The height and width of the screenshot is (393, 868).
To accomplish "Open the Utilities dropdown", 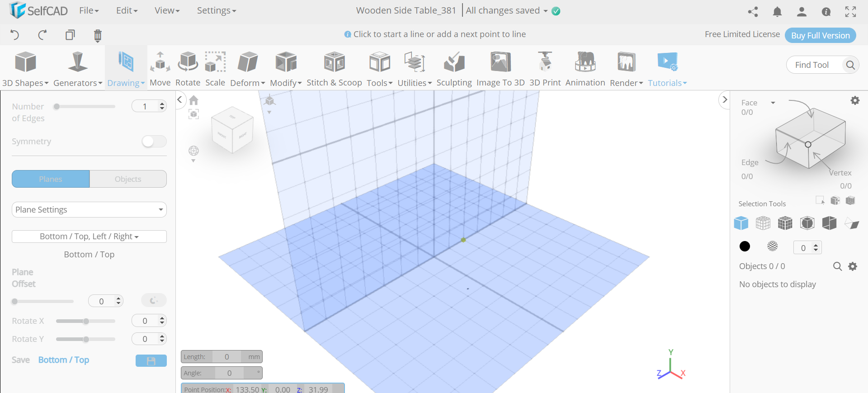I will pos(415,69).
